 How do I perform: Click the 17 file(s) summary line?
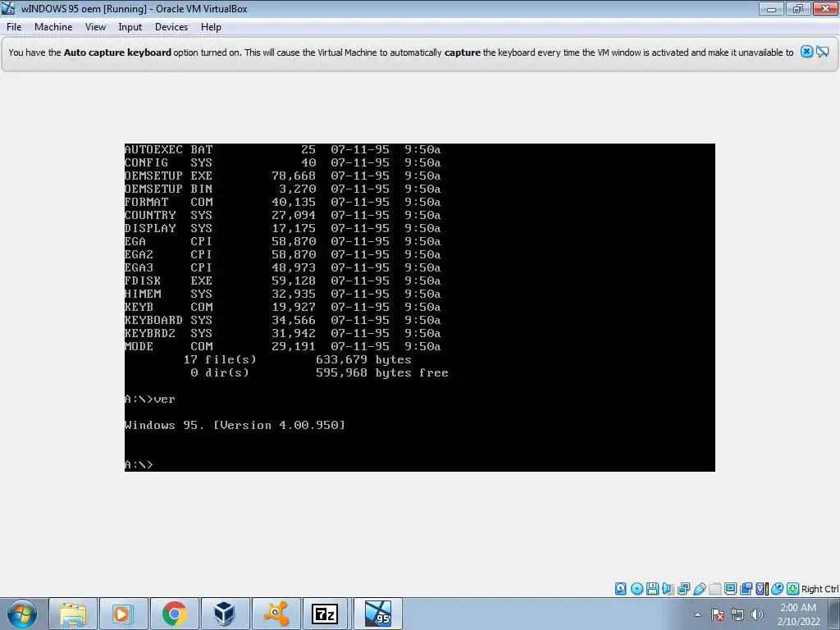tap(297, 359)
